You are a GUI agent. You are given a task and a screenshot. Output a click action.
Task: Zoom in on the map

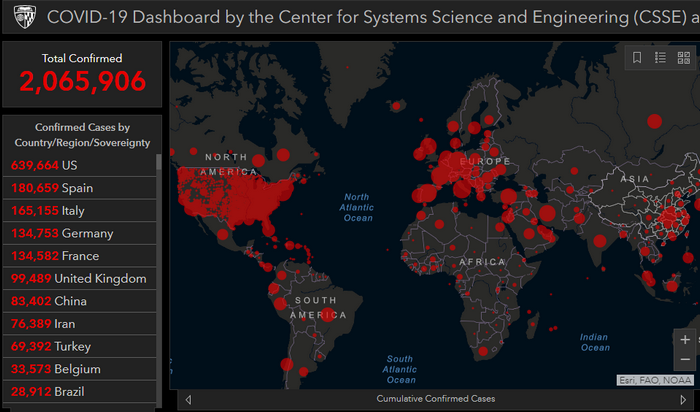(684, 340)
